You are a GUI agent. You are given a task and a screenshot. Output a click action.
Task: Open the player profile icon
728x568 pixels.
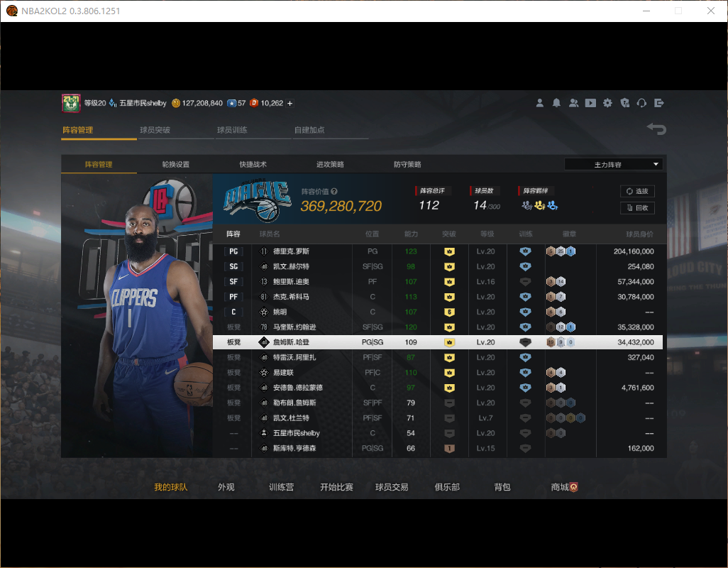539,103
